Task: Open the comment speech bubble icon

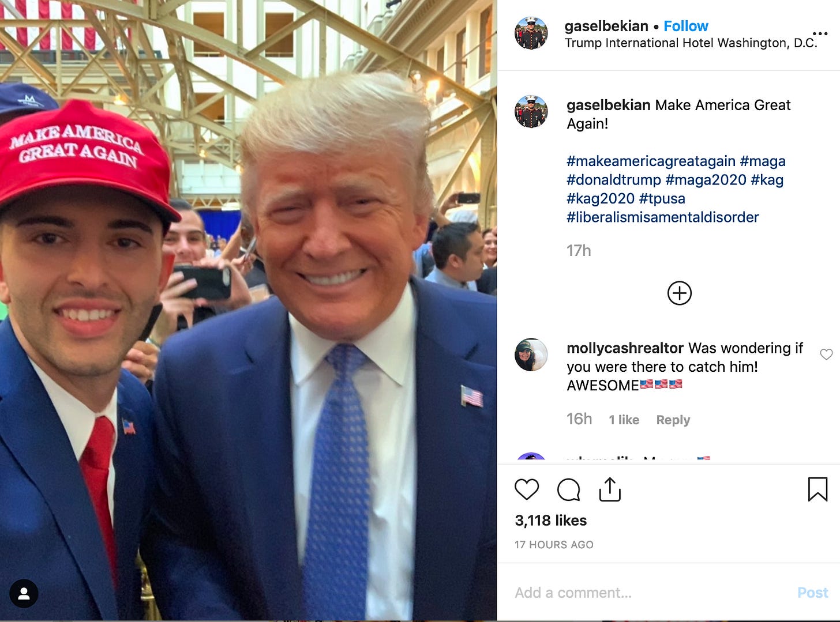Action: (x=568, y=489)
